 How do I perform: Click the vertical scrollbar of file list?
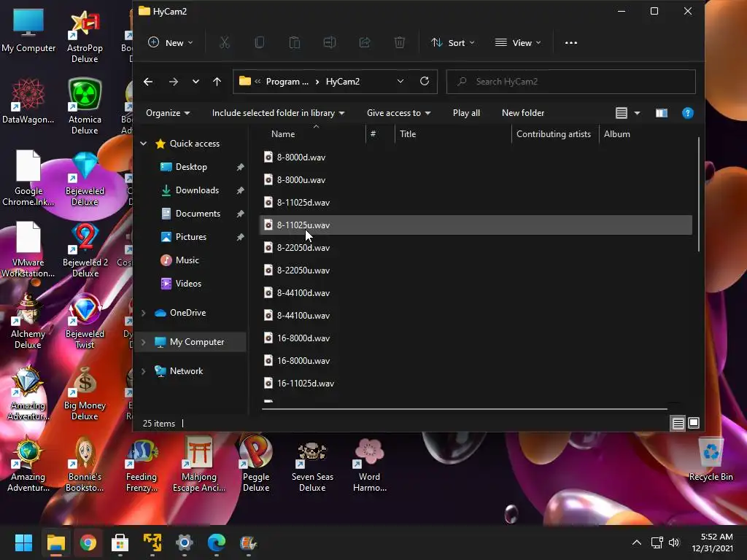(x=698, y=194)
